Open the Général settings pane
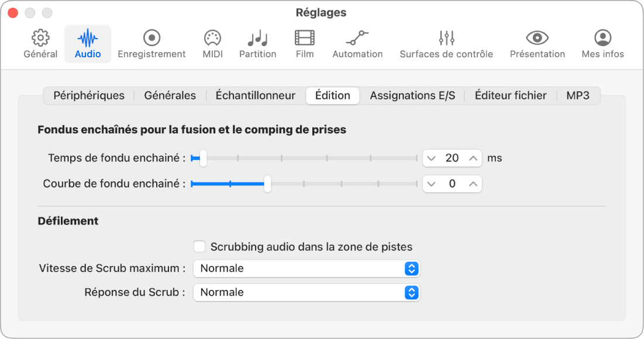 pos(40,43)
